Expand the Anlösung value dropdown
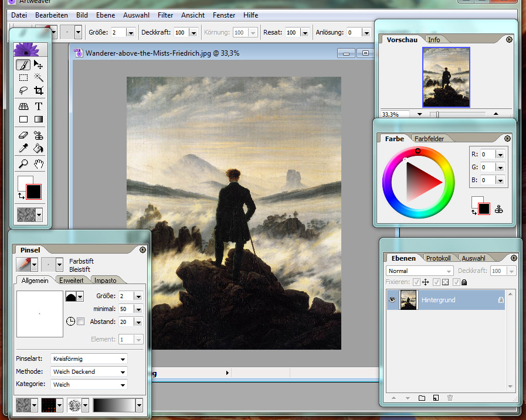The width and height of the screenshot is (526, 420). click(x=366, y=33)
